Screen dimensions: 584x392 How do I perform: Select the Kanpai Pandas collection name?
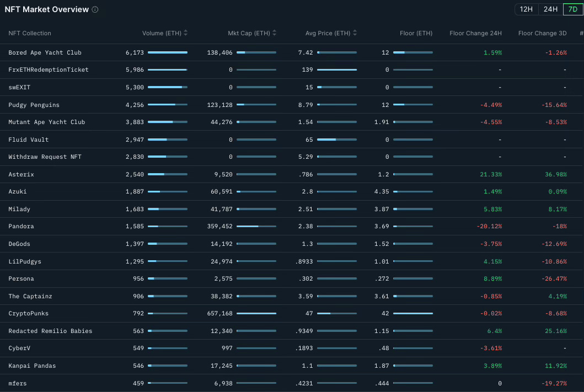click(32, 366)
